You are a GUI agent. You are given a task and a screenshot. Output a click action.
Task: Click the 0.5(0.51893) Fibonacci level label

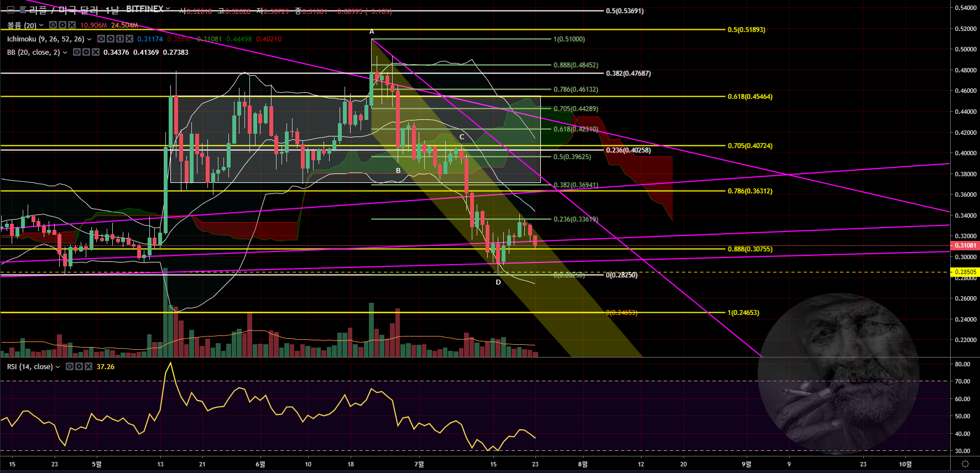(746, 30)
